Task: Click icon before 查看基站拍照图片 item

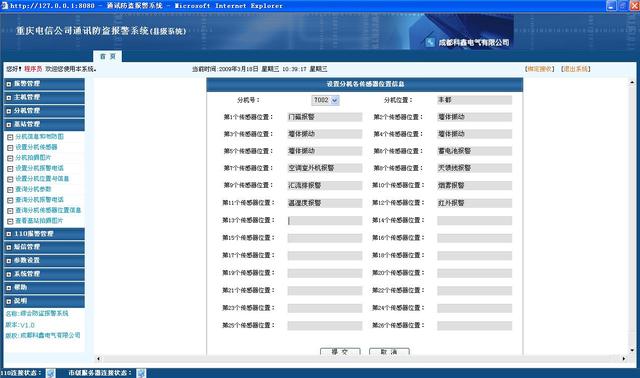Action: click(10, 221)
